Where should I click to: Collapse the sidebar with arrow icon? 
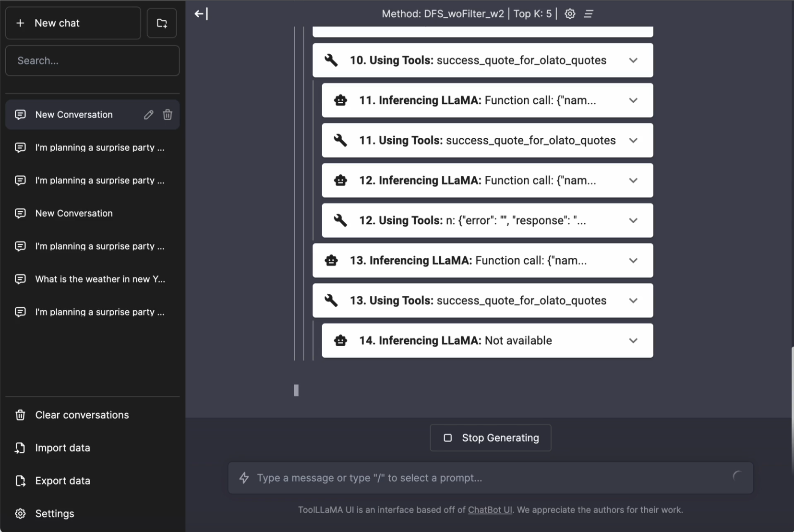point(201,14)
